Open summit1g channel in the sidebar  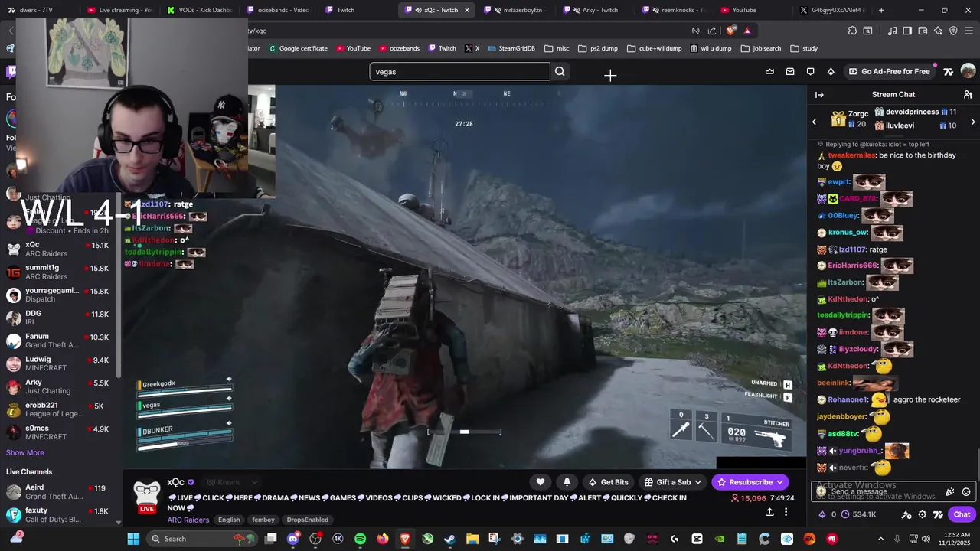point(58,272)
